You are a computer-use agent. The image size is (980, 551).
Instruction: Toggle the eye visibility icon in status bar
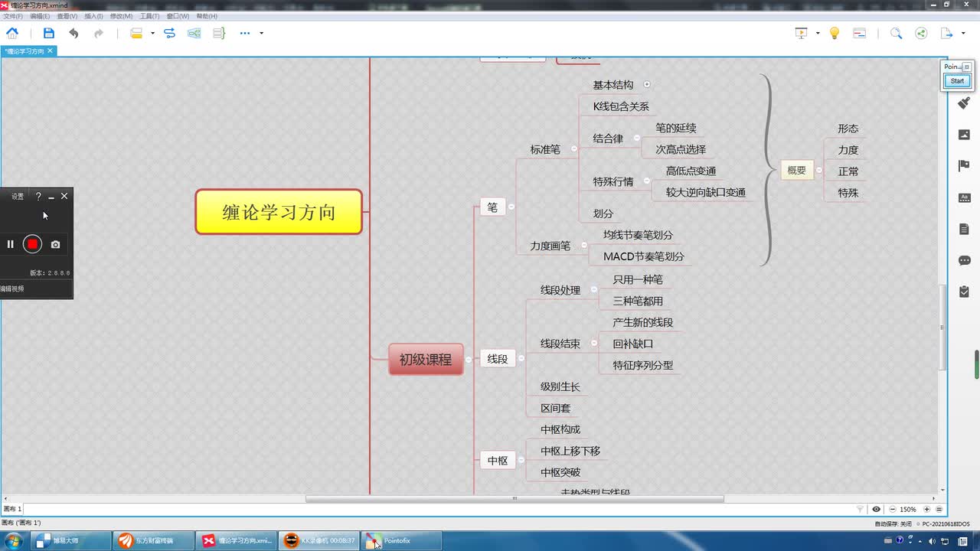click(x=876, y=509)
